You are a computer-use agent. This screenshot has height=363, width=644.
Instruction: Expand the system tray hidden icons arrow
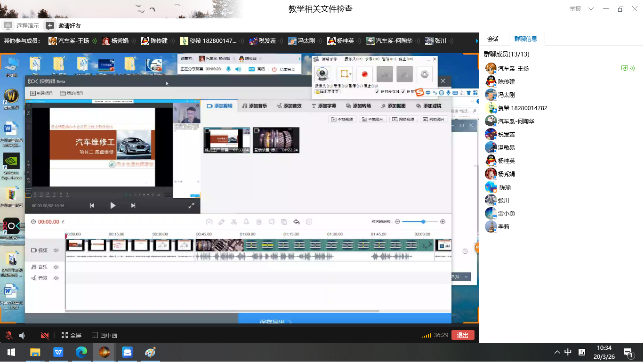point(557,352)
